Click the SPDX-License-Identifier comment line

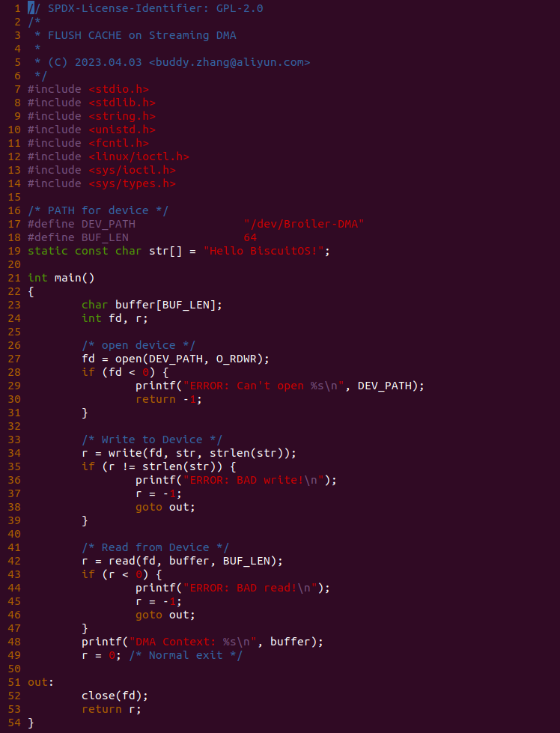(x=145, y=8)
